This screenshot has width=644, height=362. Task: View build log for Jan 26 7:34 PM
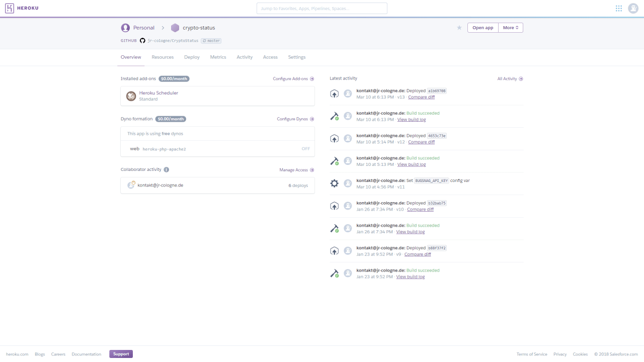(411, 232)
